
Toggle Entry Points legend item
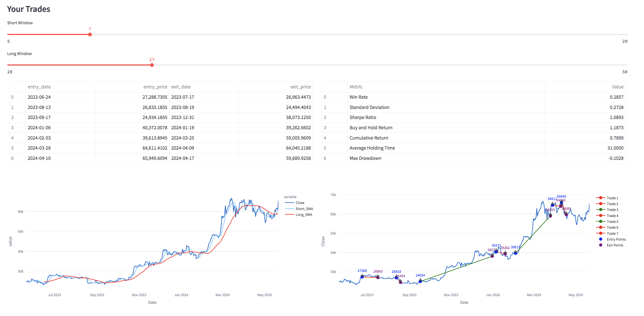pos(611,239)
